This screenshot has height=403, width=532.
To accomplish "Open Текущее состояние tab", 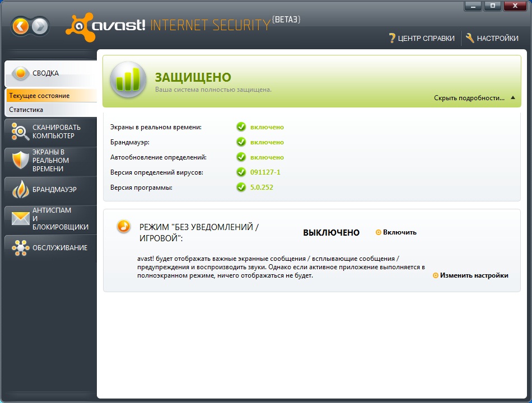I will click(x=52, y=96).
